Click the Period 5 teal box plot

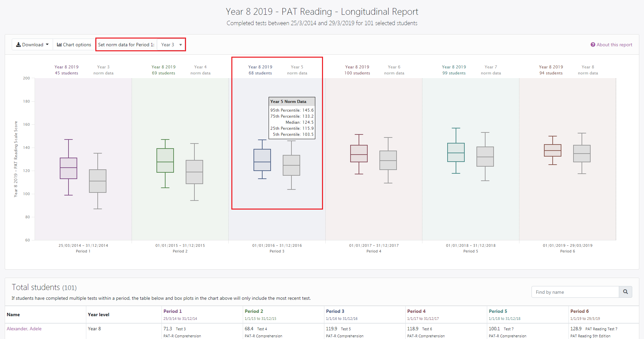click(x=456, y=152)
